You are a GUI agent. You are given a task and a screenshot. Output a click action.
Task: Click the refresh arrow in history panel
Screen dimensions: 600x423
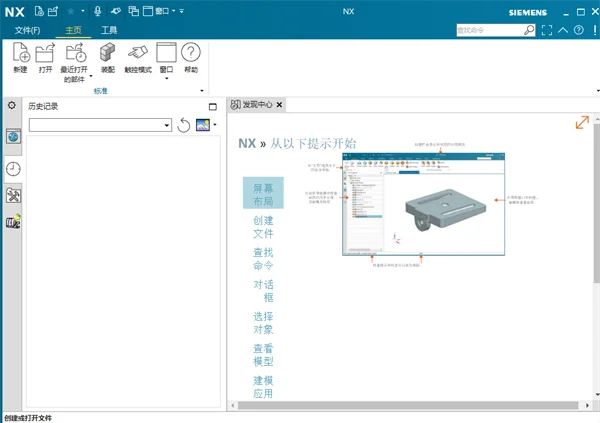pyautogui.click(x=184, y=125)
